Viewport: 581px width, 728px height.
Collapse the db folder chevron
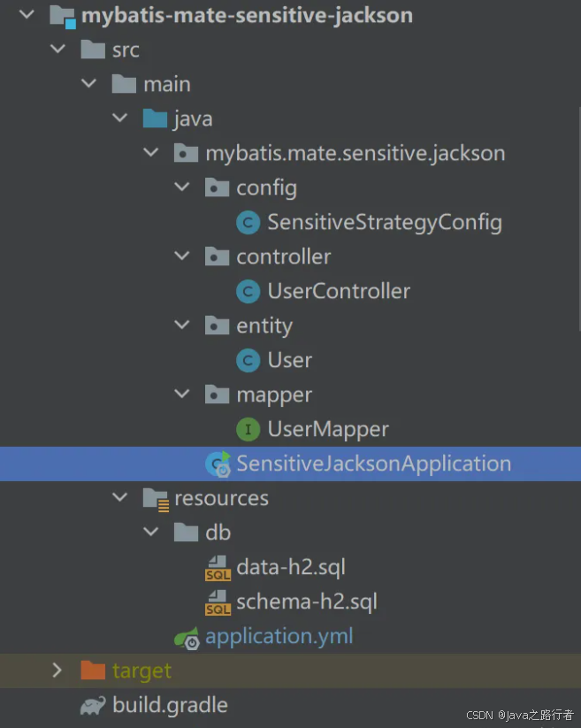pyautogui.click(x=151, y=533)
